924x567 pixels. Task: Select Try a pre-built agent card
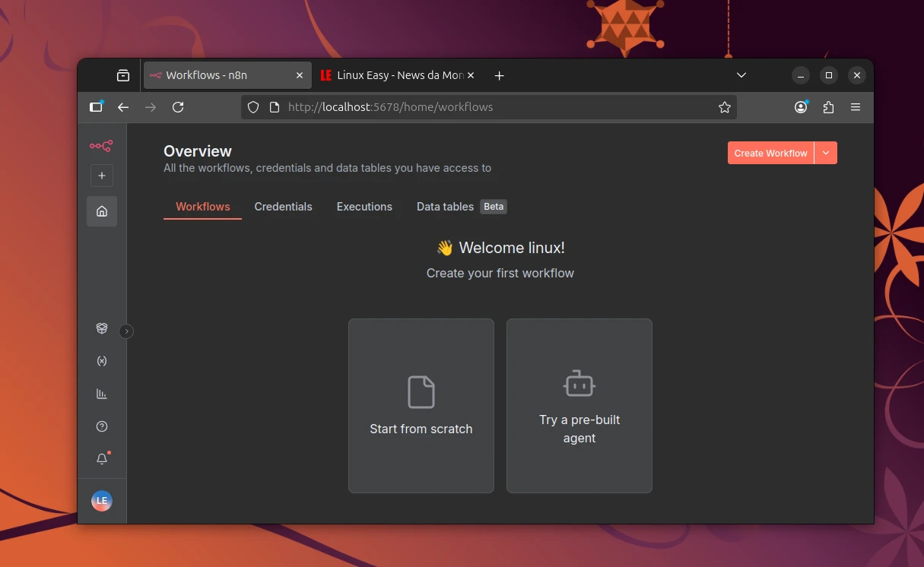tap(579, 406)
